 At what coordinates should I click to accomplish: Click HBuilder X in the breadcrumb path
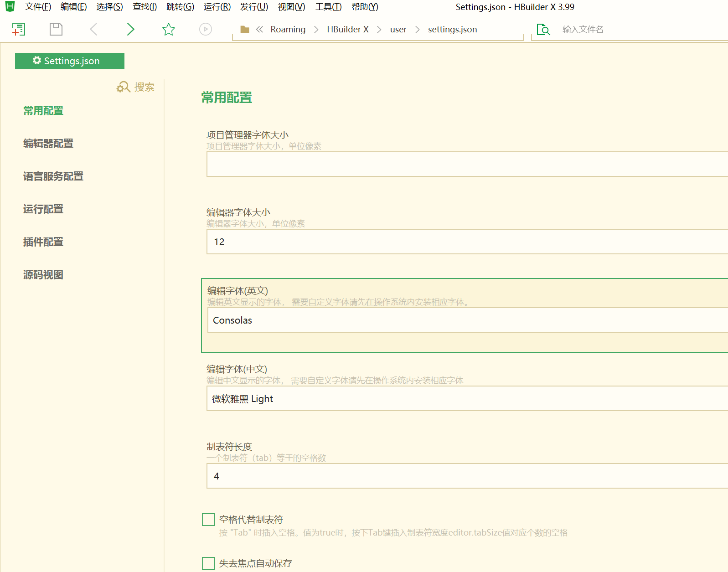click(347, 29)
